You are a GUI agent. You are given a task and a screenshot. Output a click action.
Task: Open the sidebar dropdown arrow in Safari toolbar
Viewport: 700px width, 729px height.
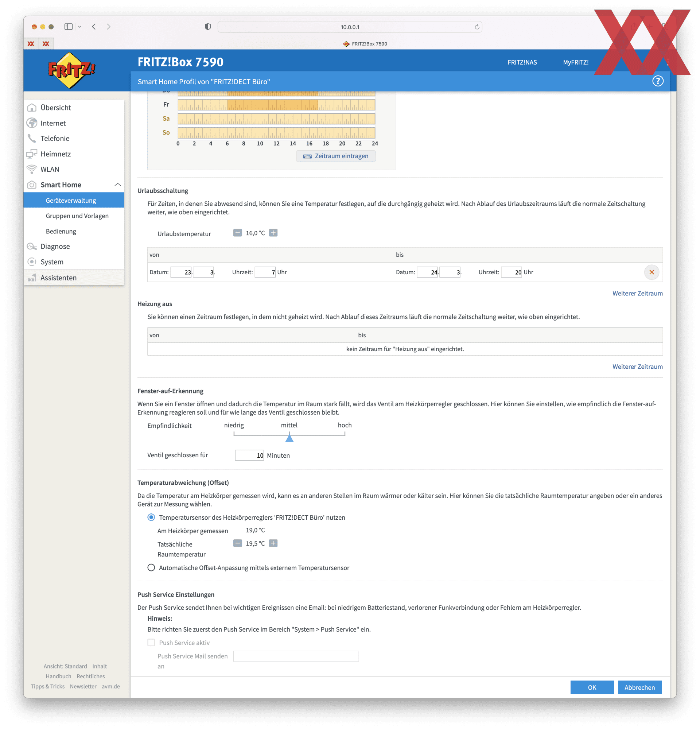tap(79, 27)
